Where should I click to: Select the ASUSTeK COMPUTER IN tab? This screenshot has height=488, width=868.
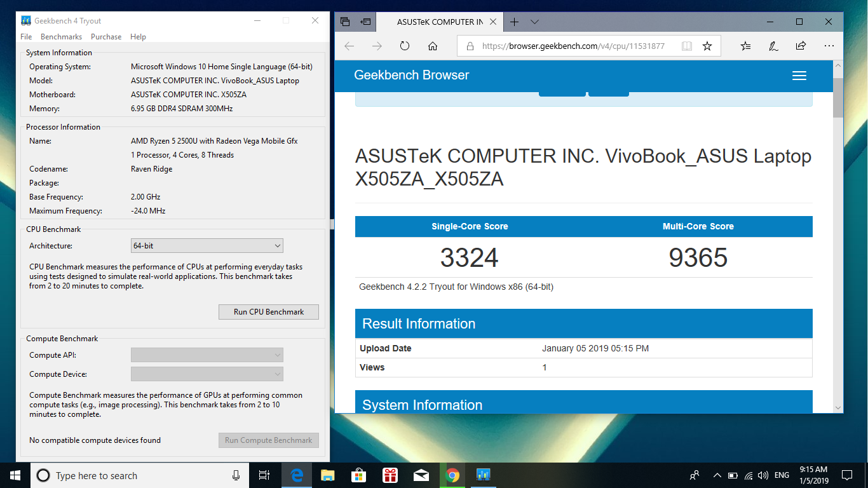coord(438,22)
